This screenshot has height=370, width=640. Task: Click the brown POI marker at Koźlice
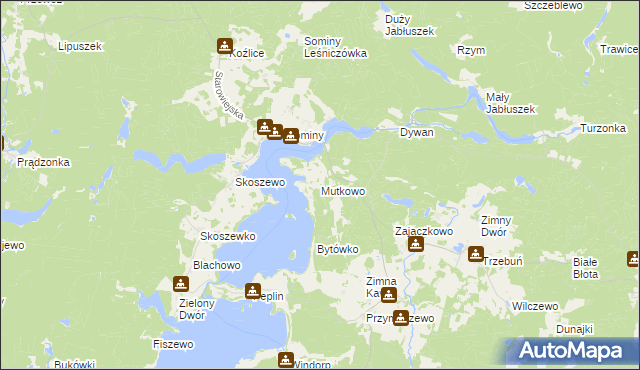point(225,46)
